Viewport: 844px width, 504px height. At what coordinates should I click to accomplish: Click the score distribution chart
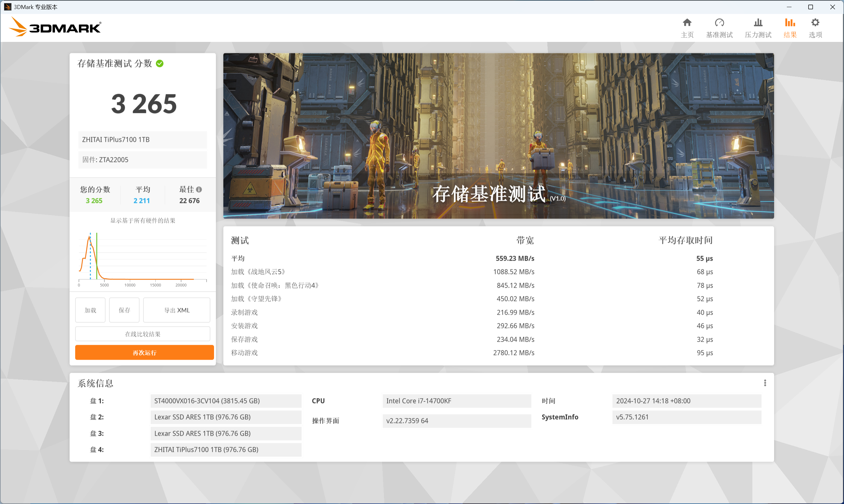click(143, 259)
